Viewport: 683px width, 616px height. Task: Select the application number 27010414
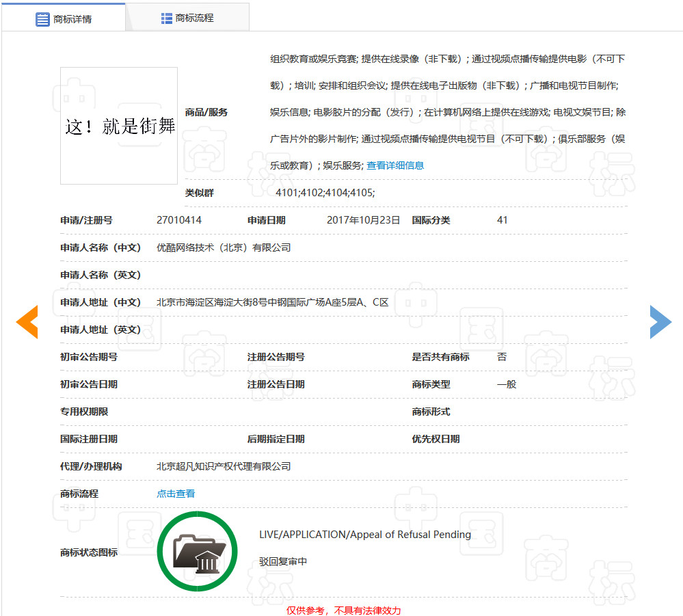[179, 220]
